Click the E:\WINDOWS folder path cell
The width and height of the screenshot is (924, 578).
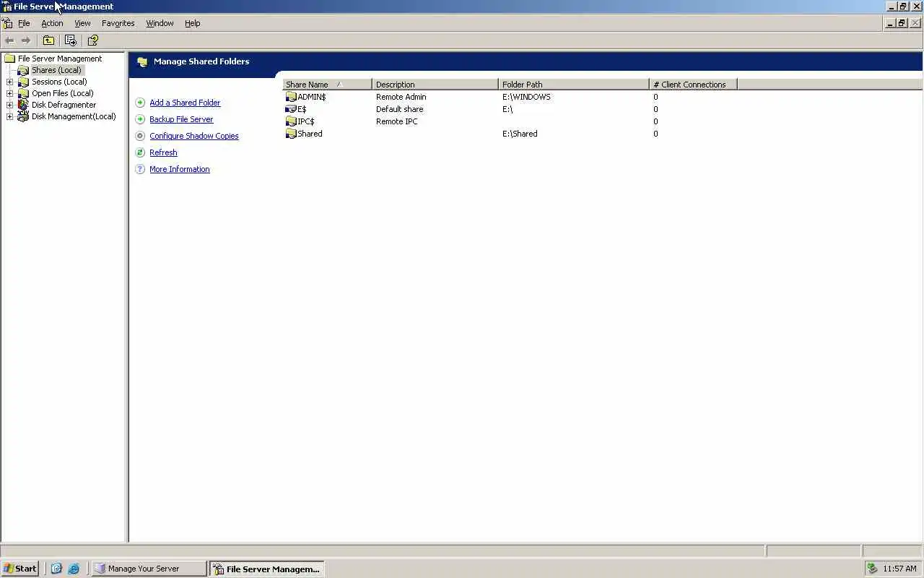tap(526, 97)
